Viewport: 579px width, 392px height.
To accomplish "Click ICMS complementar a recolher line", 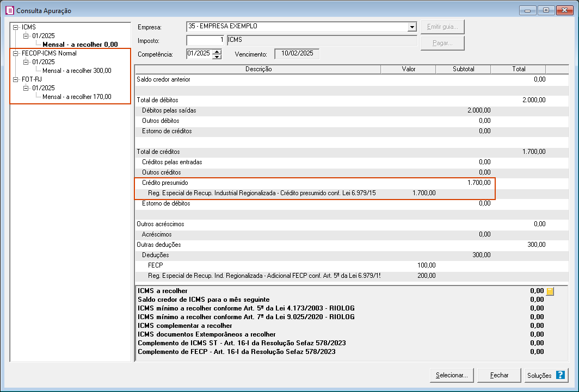I will tap(341, 326).
